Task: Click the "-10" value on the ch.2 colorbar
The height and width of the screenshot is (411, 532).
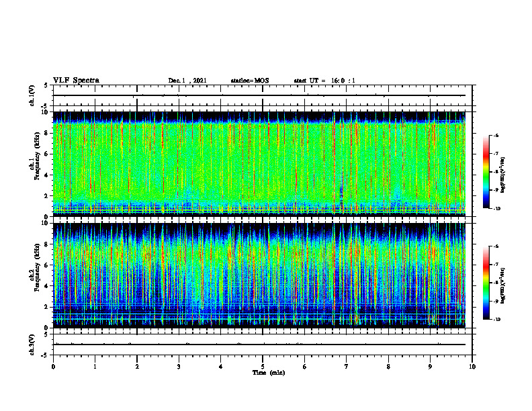Action: click(x=496, y=320)
